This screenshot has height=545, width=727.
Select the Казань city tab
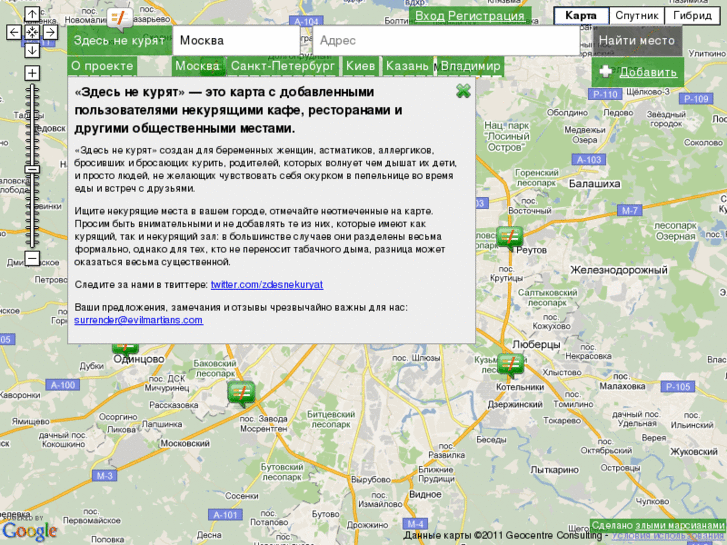point(407,66)
